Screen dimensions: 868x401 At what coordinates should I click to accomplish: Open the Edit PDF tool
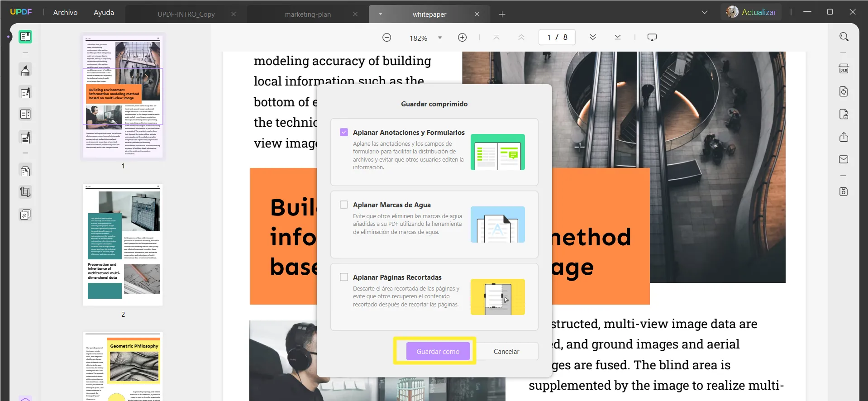[x=25, y=93]
